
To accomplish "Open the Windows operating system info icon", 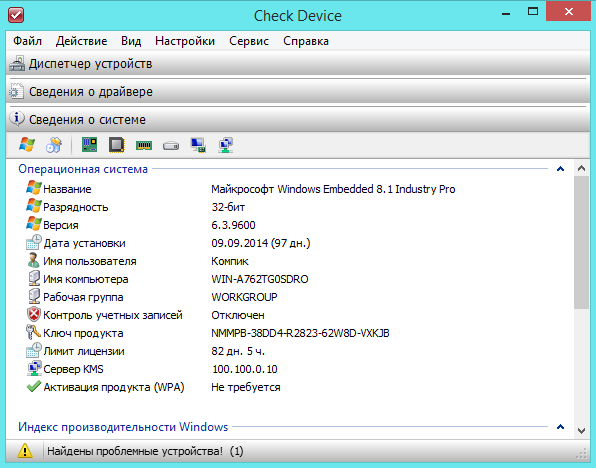I will point(27,145).
